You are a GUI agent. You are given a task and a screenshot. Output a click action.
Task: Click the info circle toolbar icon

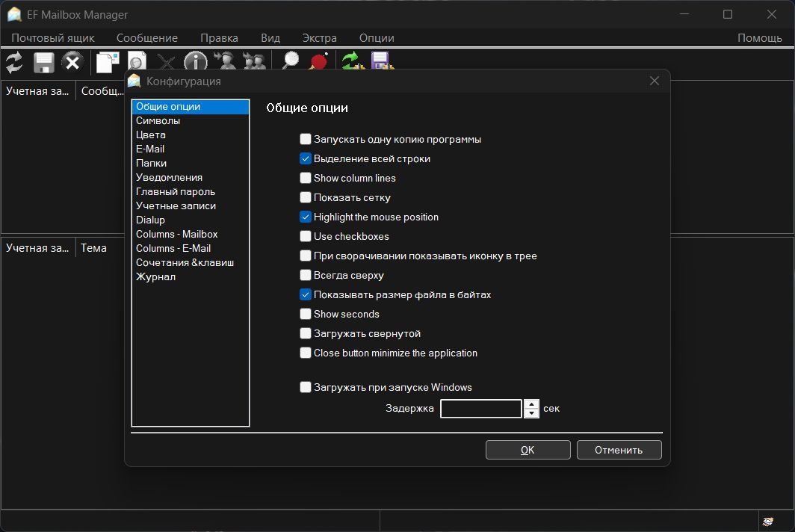[x=195, y=61]
